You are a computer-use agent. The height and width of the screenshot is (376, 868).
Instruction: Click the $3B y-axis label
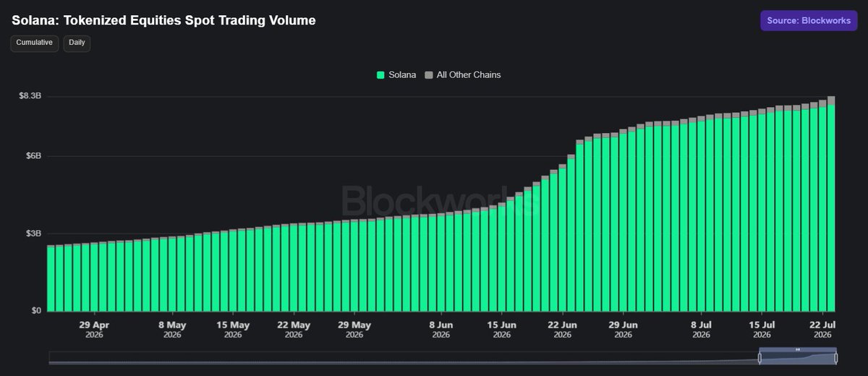tap(34, 234)
